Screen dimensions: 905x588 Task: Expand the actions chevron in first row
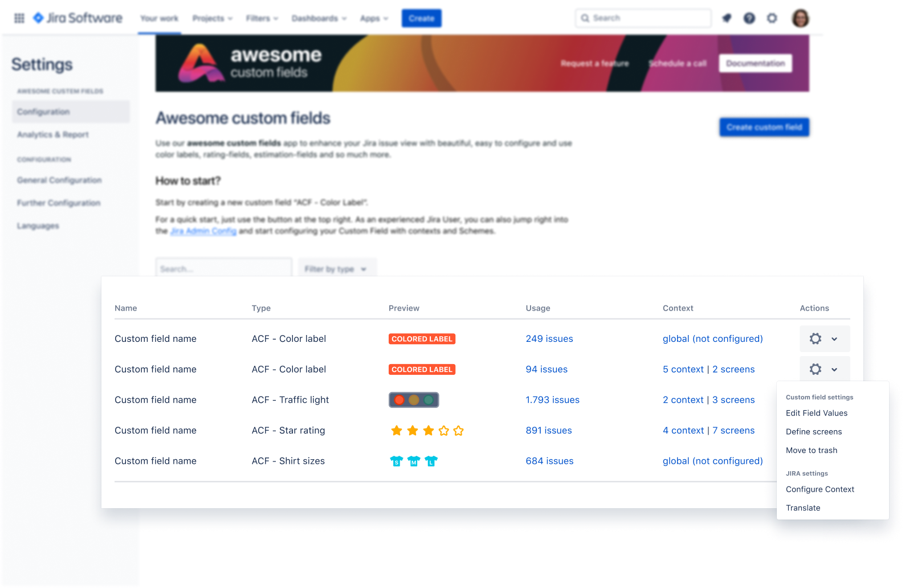(x=834, y=339)
